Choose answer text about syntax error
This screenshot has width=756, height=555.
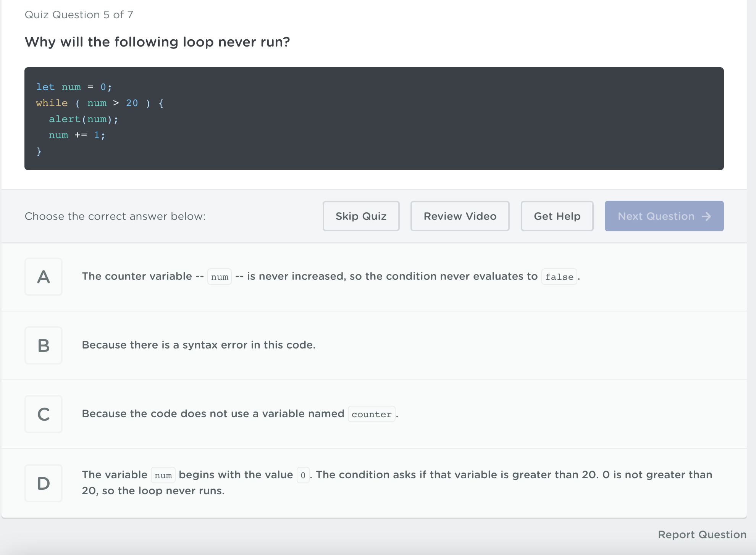[x=199, y=345]
